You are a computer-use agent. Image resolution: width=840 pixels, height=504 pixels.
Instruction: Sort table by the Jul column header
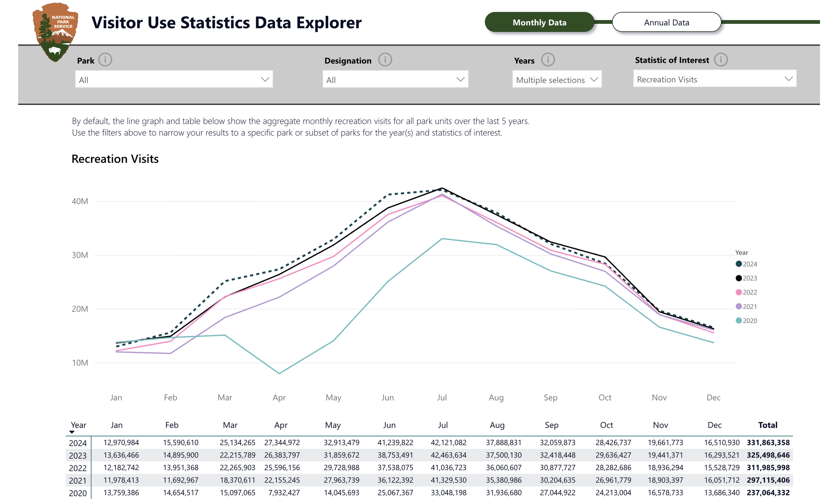443,425
